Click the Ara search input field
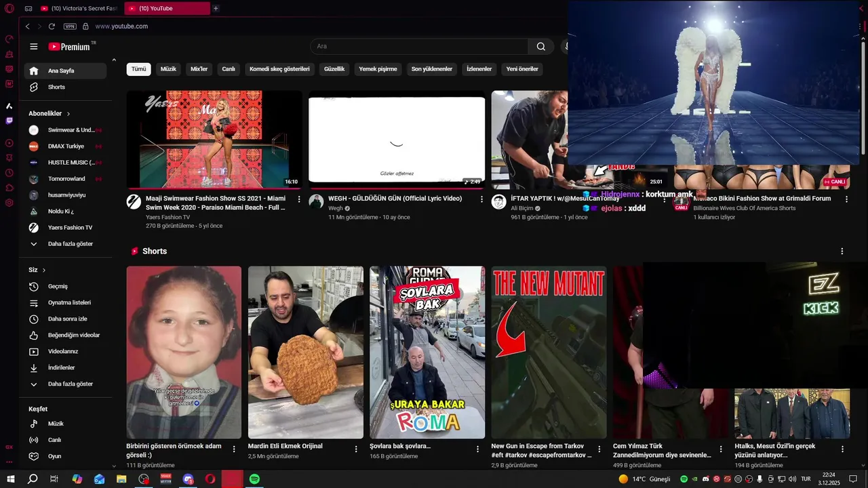The width and height of the screenshot is (868, 488). coord(419,47)
